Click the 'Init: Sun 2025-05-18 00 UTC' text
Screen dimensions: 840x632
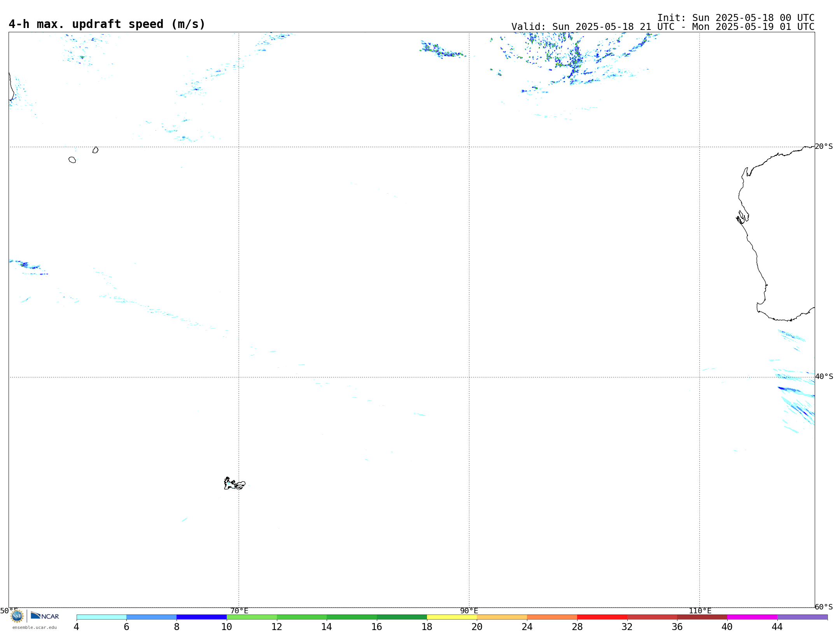pos(736,18)
